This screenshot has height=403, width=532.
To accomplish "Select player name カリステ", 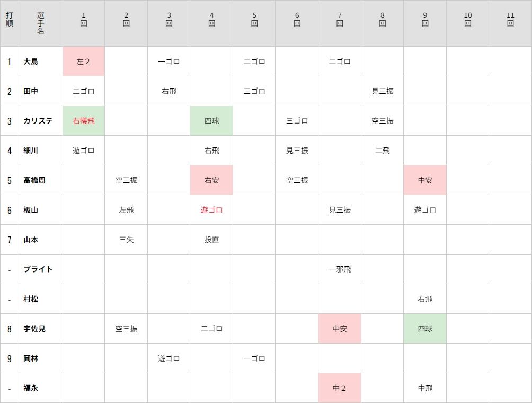I will (x=38, y=121).
